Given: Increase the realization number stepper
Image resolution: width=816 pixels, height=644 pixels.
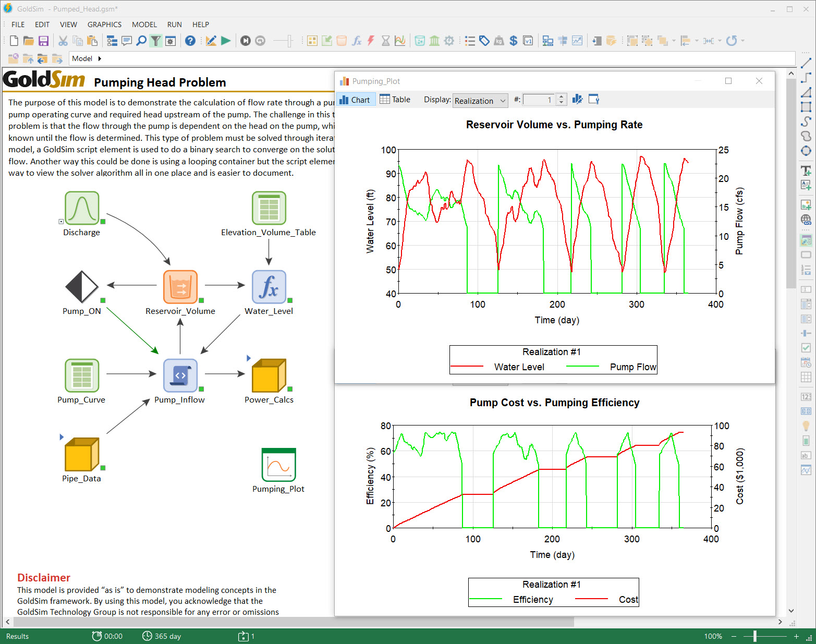Looking at the screenshot, I should [561, 96].
